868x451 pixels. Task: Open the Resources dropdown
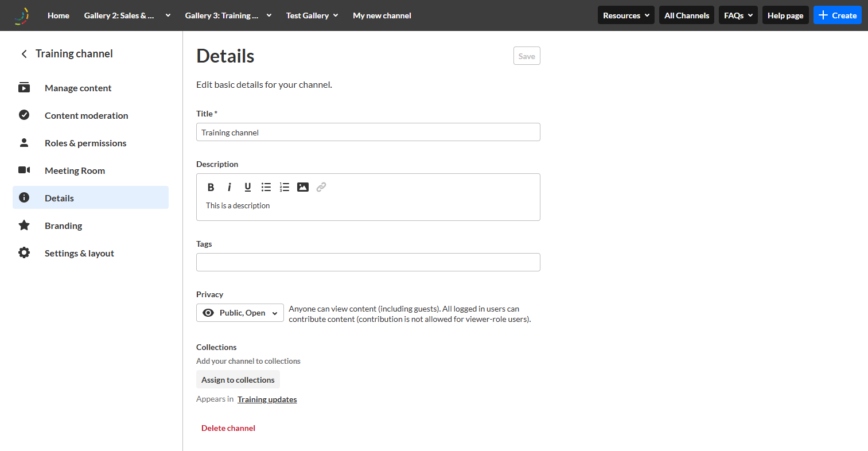point(626,15)
